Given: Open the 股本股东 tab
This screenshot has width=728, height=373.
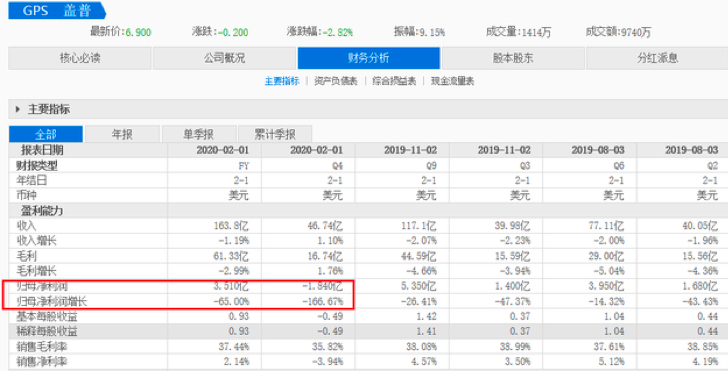Looking at the screenshot, I should [x=513, y=58].
